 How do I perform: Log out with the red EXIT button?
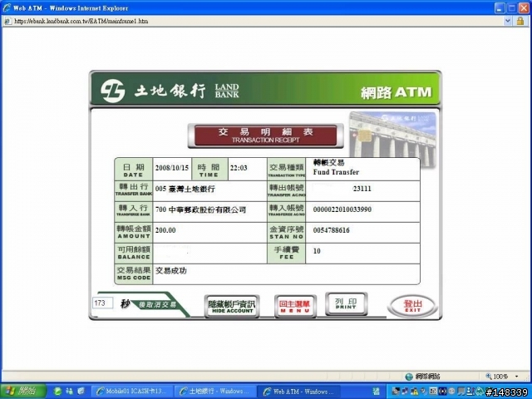412,306
